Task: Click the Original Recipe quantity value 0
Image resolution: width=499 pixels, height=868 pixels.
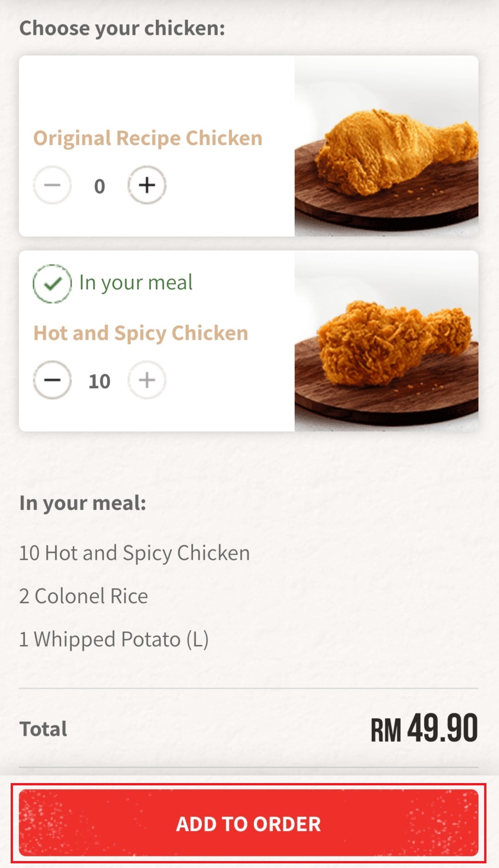Action: click(x=99, y=186)
